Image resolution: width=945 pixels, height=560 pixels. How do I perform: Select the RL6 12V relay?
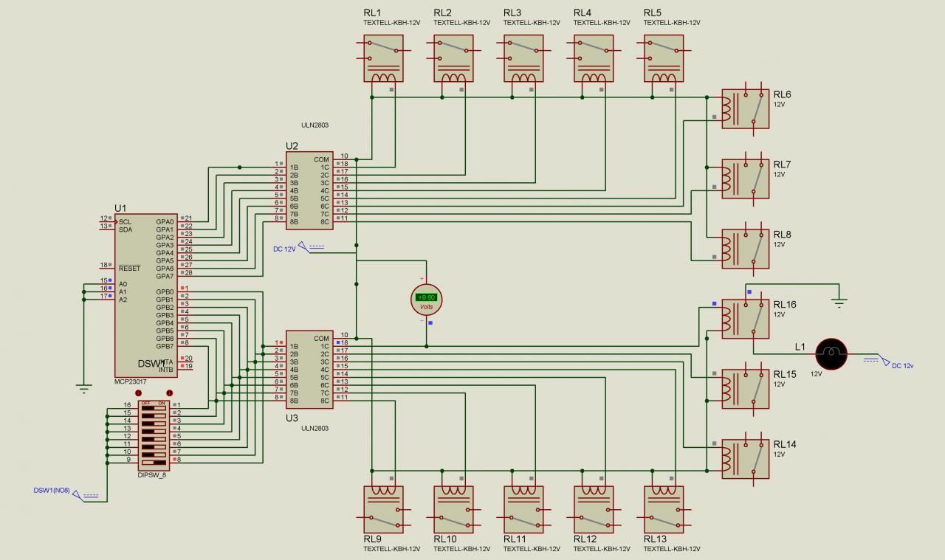745,109
